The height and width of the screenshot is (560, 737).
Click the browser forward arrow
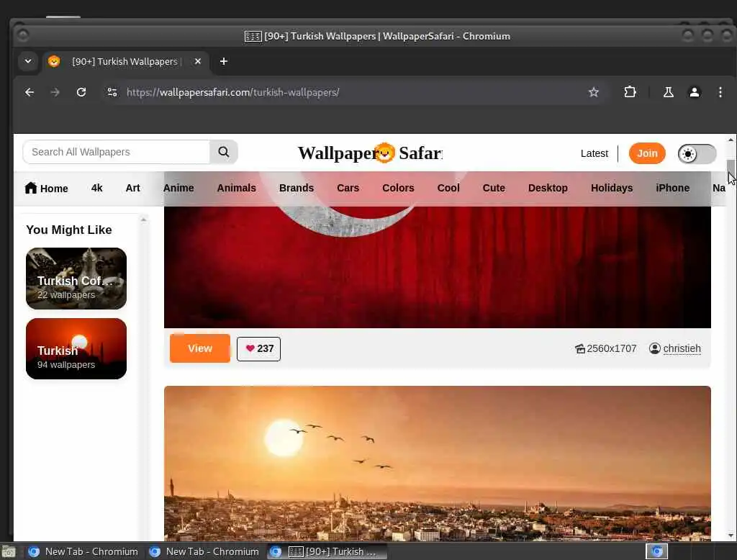pyautogui.click(x=55, y=92)
